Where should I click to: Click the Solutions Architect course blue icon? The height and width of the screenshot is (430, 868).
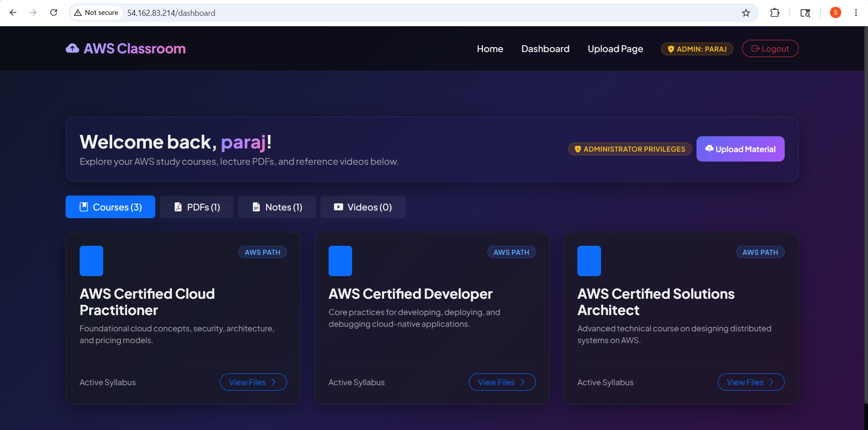589,261
